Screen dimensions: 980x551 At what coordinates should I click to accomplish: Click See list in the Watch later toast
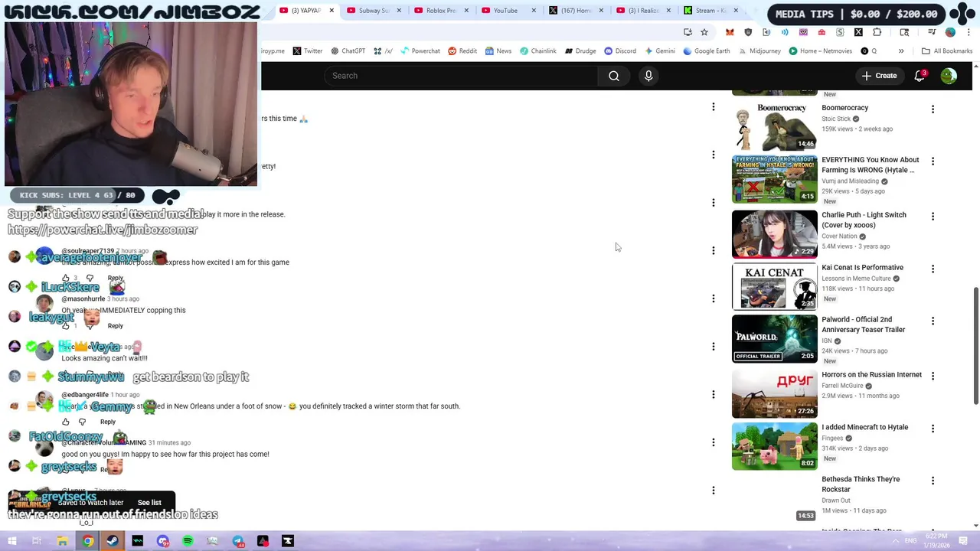(149, 503)
